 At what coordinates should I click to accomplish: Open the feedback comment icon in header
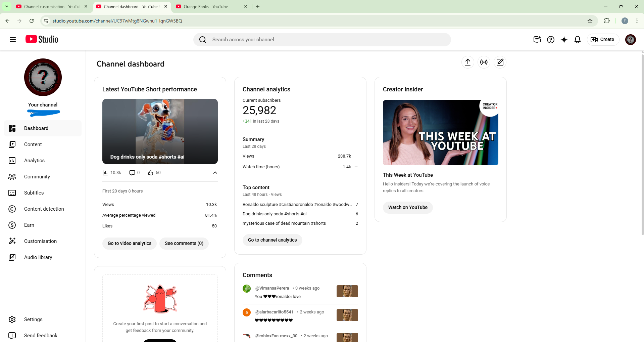(x=537, y=40)
